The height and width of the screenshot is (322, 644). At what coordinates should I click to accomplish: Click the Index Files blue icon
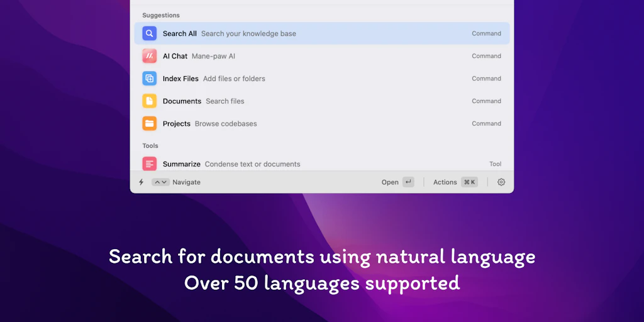click(x=150, y=79)
